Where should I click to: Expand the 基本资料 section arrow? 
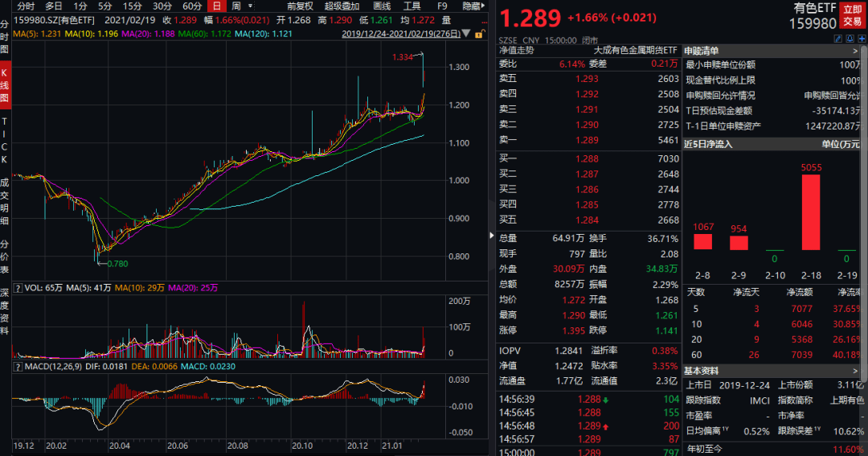coord(855,371)
